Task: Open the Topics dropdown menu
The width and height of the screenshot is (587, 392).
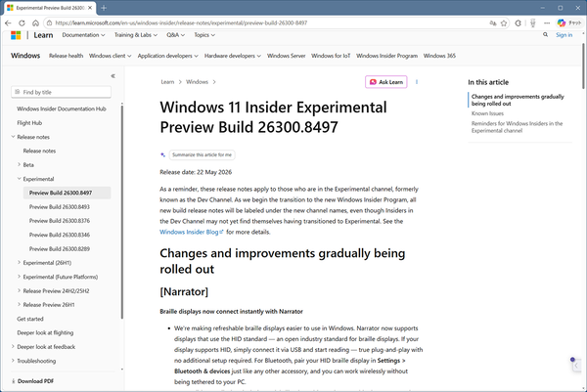Action: (x=204, y=35)
